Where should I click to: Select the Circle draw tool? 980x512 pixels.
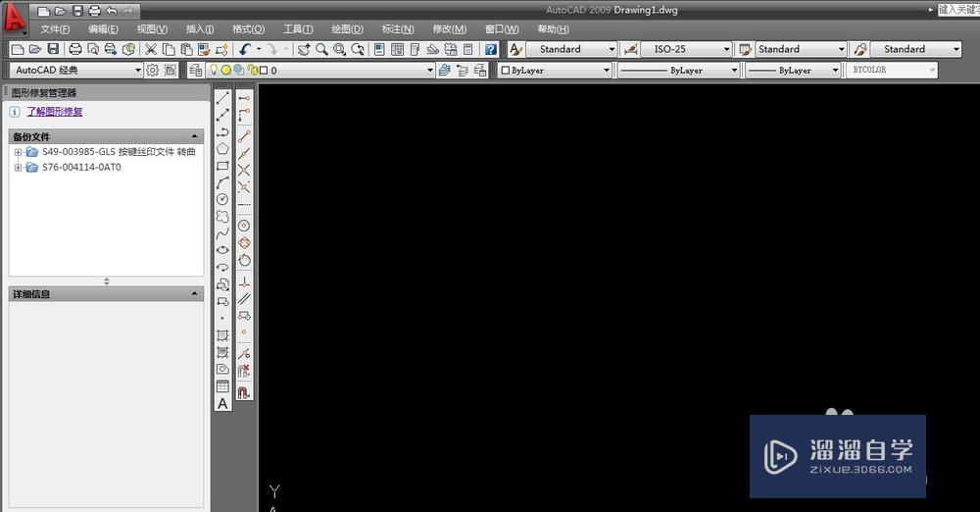pos(222,200)
